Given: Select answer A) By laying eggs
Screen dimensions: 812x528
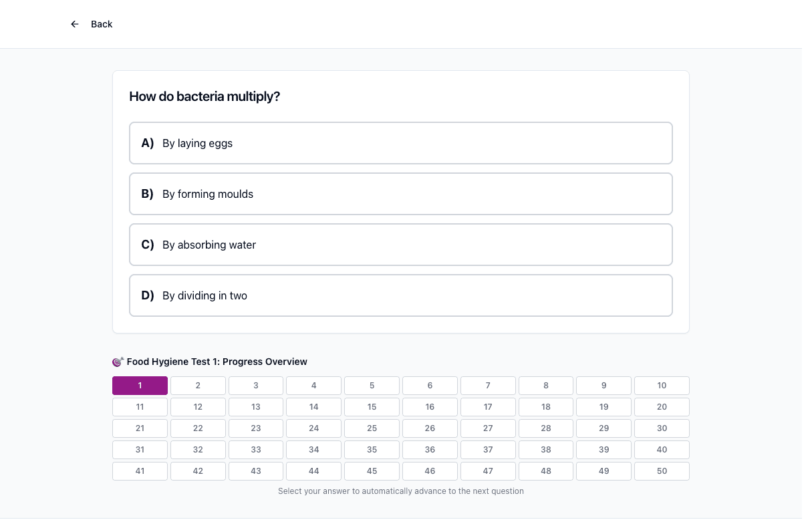Looking at the screenshot, I should (x=401, y=143).
